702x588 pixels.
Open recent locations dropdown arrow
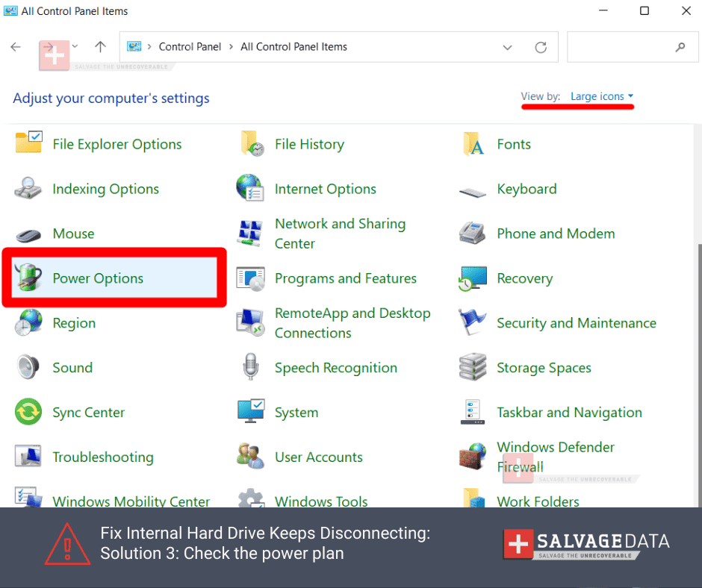pyautogui.click(x=75, y=46)
